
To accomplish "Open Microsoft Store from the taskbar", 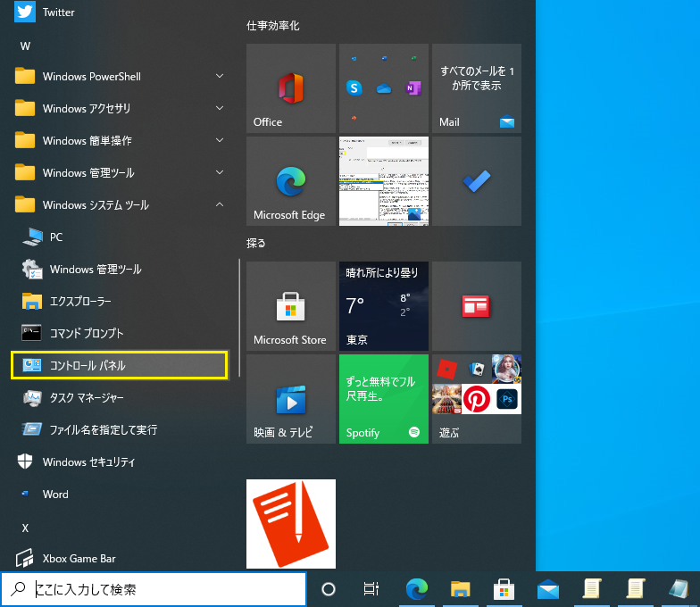I will click(x=504, y=589).
